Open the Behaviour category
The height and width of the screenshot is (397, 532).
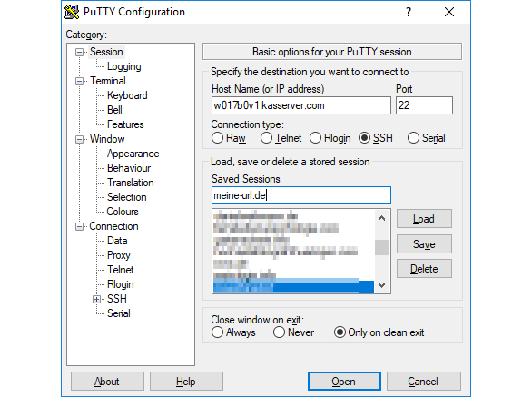129,168
